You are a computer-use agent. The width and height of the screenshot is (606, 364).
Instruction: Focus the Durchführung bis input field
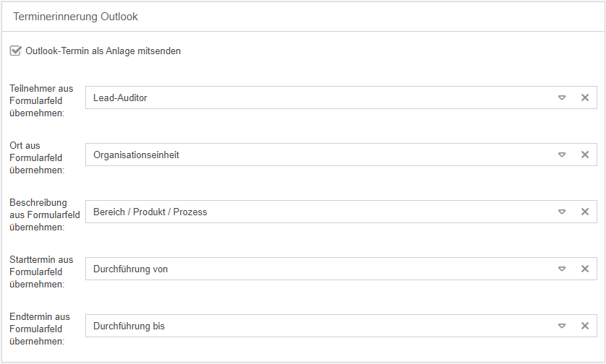318,326
